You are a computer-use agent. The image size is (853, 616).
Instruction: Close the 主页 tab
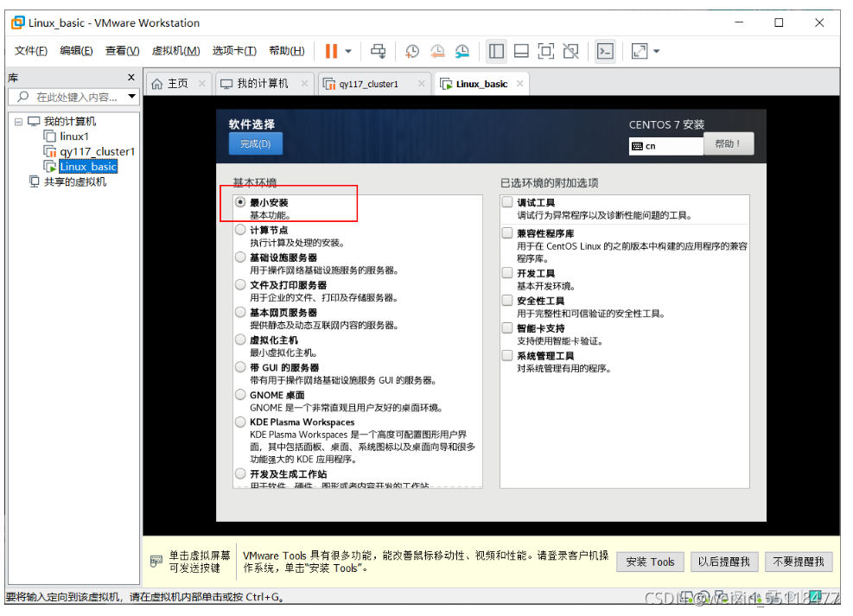coord(202,83)
